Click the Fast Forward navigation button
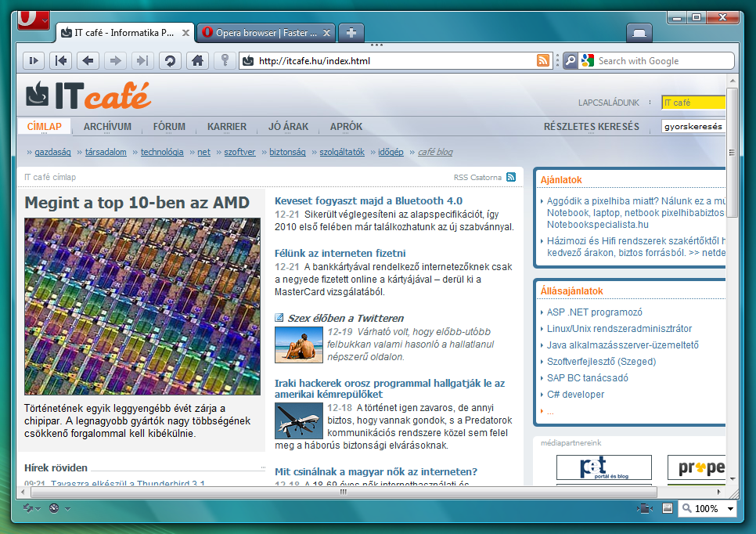 point(142,61)
